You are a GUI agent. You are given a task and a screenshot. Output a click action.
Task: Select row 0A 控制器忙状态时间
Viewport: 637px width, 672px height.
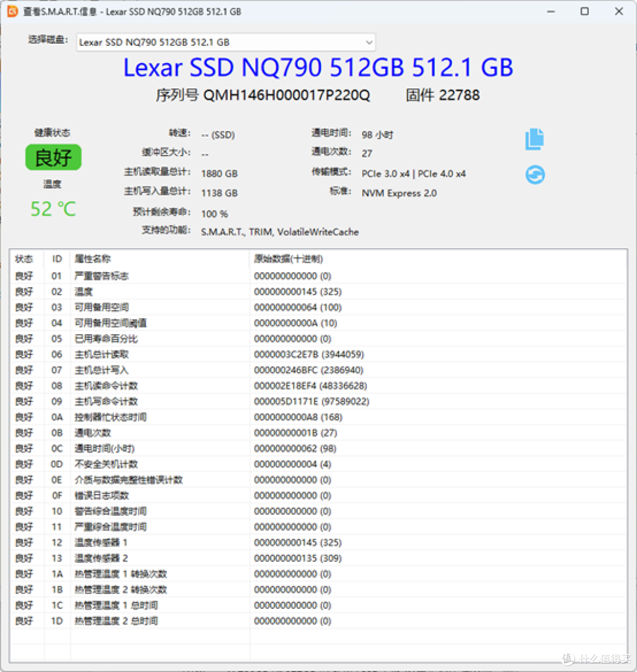click(x=318, y=417)
